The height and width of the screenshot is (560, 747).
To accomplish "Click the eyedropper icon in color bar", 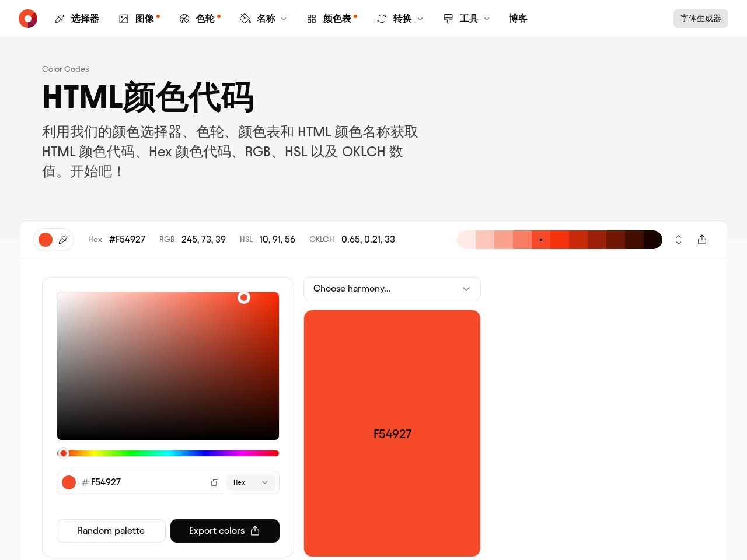I will tap(63, 240).
